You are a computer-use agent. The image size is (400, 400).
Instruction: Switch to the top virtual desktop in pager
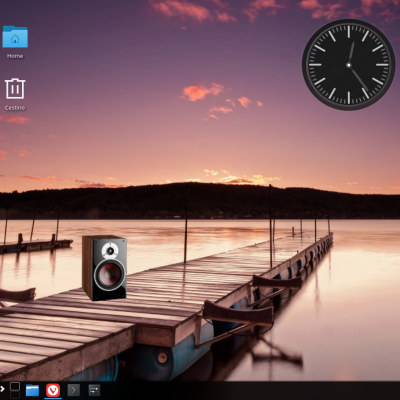(x=15, y=386)
